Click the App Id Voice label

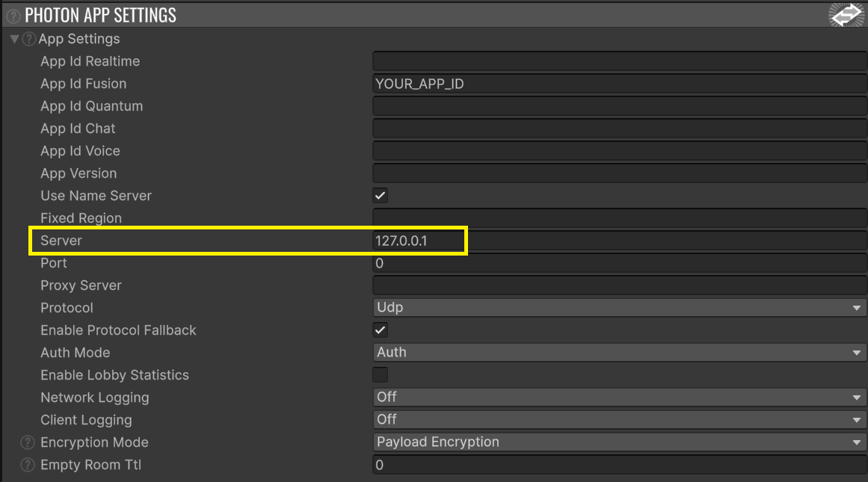pyautogui.click(x=80, y=151)
